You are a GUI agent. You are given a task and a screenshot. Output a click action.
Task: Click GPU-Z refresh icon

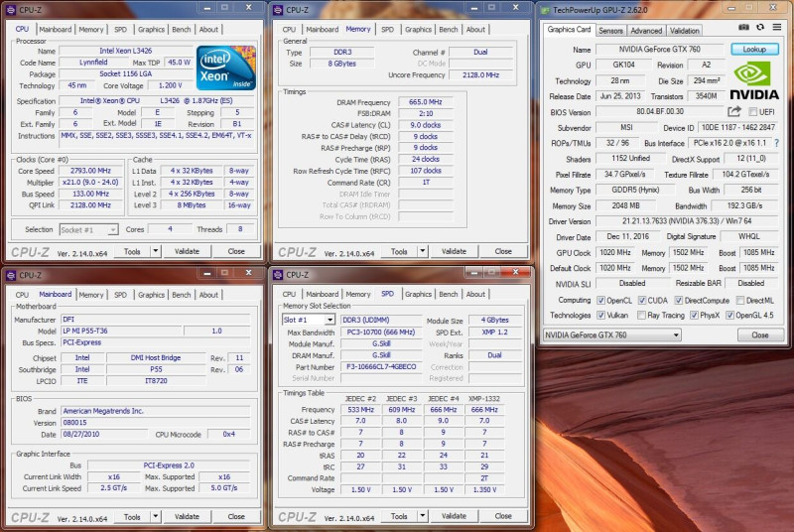pyautogui.click(x=760, y=28)
